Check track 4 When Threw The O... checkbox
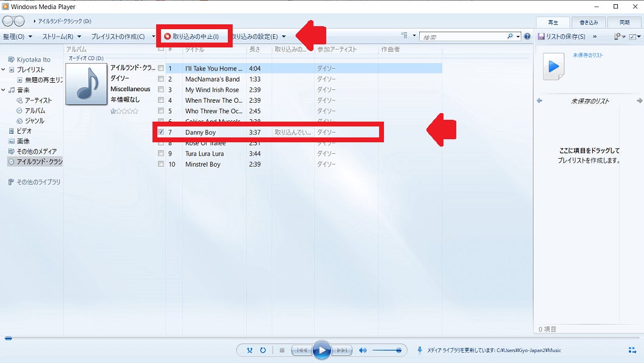 pos(161,100)
